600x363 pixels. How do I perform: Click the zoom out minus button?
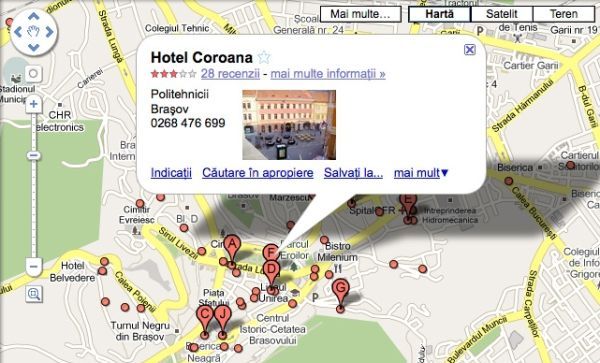(34, 266)
